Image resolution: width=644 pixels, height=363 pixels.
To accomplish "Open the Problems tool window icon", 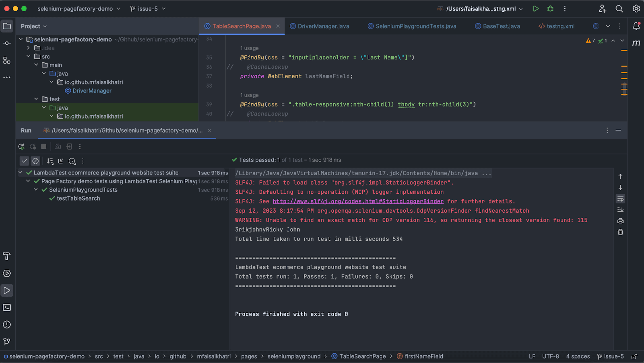I will [x=7, y=324].
